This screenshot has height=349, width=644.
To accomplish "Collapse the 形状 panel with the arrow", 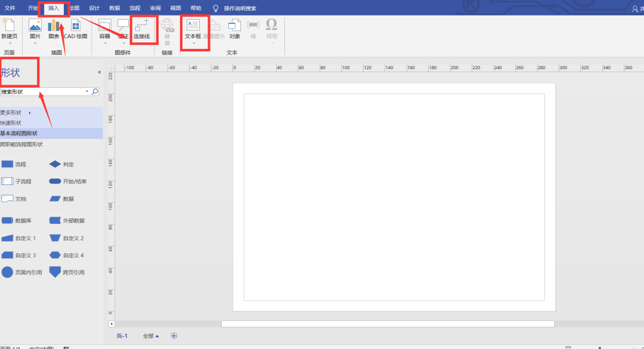I will [x=99, y=72].
